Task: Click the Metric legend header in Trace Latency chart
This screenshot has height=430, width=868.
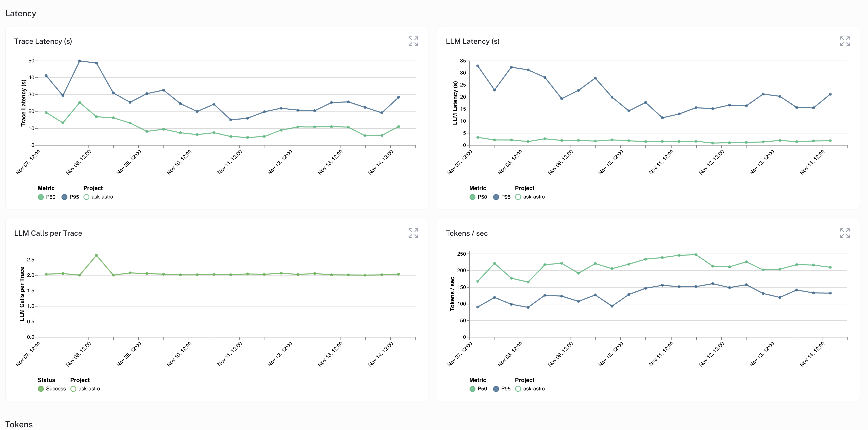Action: pos(46,188)
